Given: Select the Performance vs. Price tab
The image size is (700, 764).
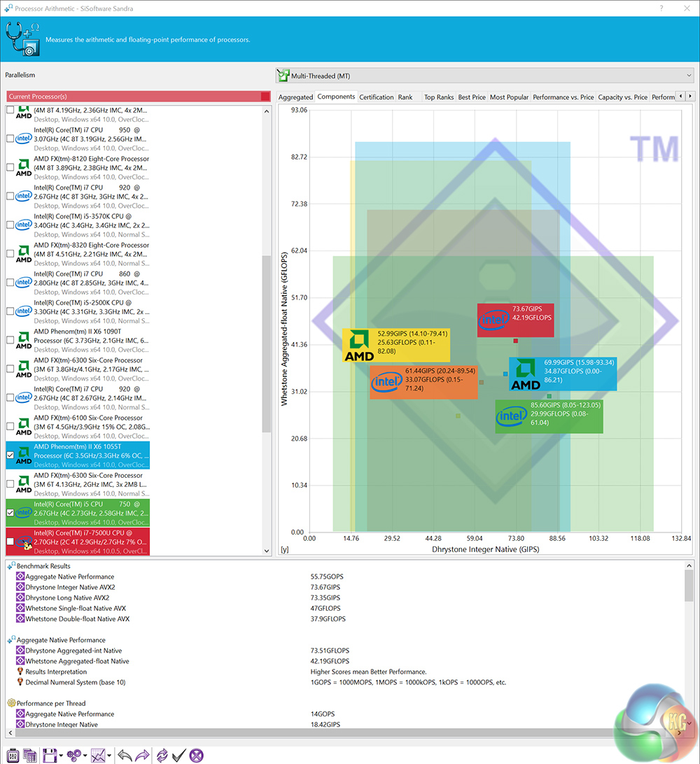Looking at the screenshot, I should 563,97.
